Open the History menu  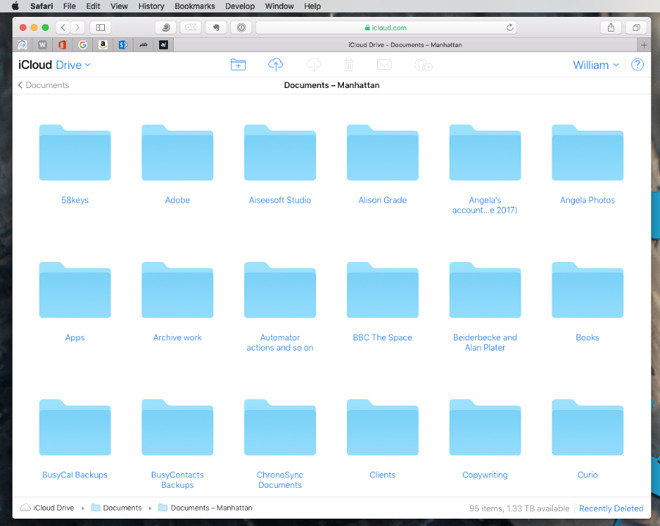point(151,6)
